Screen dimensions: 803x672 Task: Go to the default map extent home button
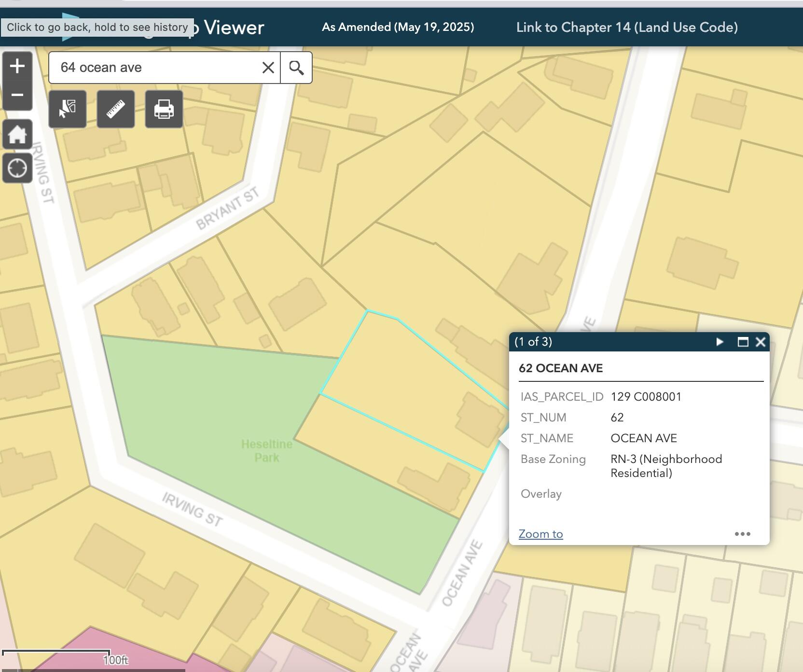(17, 134)
